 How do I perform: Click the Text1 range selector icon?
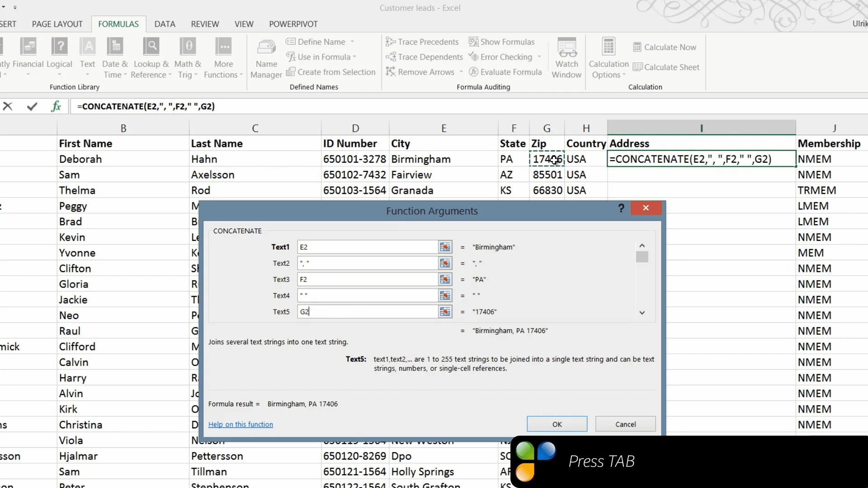coord(445,247)
